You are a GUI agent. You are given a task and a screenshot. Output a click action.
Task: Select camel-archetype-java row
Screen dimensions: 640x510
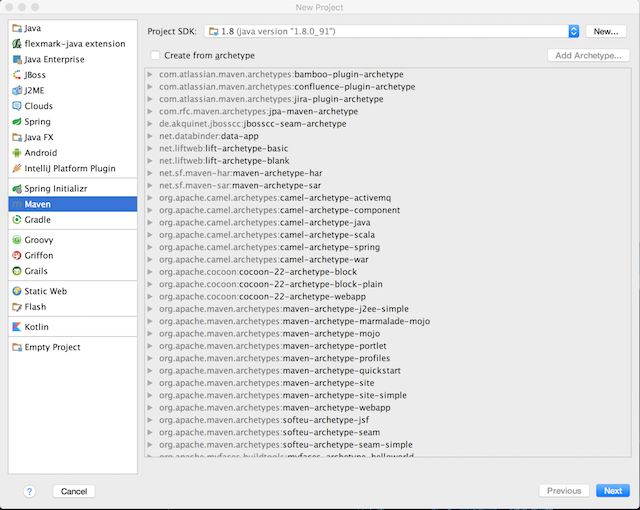click(388, 222)
